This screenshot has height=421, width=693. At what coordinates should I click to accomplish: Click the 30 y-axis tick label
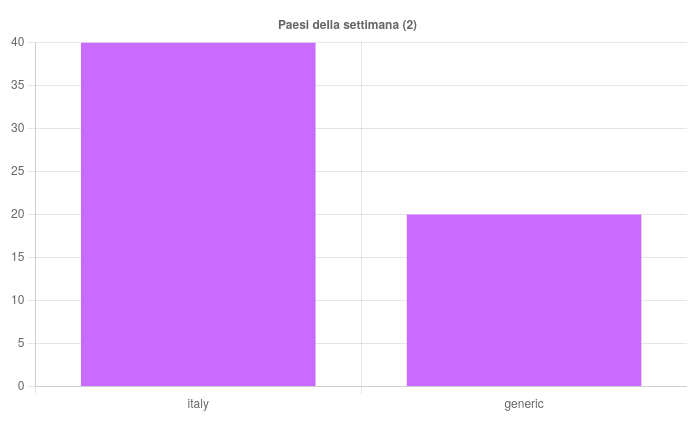(18, 128)
